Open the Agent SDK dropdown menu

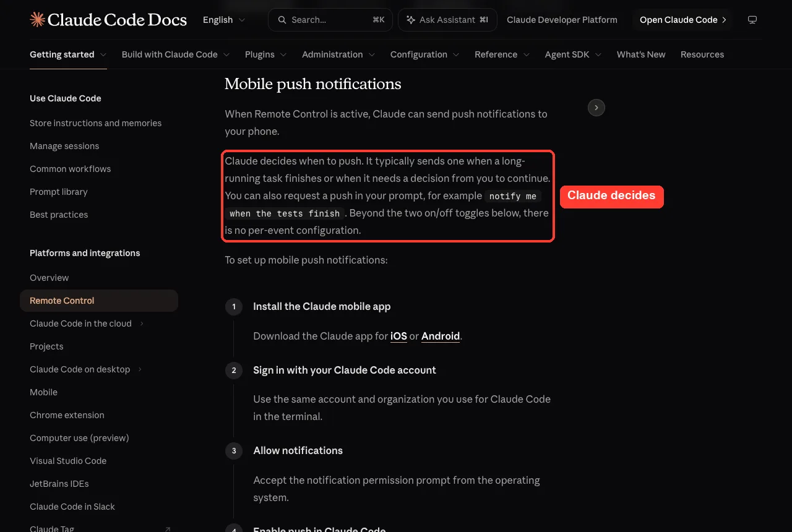(574, 54)
